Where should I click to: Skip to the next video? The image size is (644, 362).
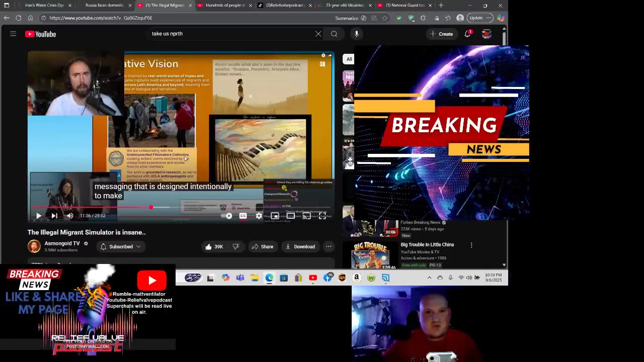tap(54, 216)
